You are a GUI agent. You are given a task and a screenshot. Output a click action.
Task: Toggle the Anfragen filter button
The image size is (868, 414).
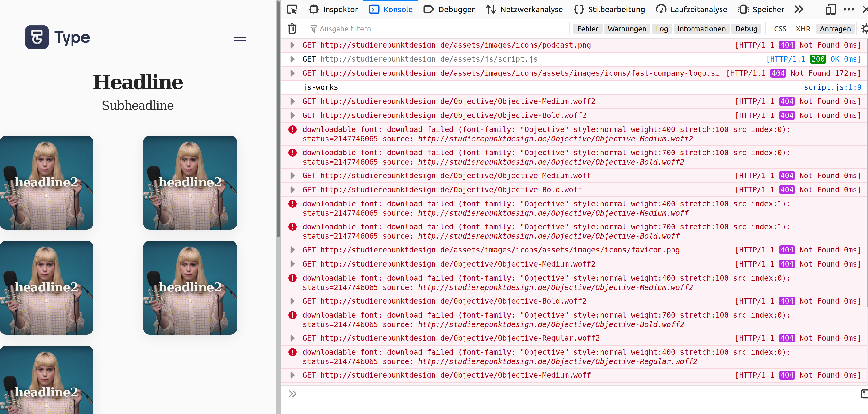coord(835,29)
